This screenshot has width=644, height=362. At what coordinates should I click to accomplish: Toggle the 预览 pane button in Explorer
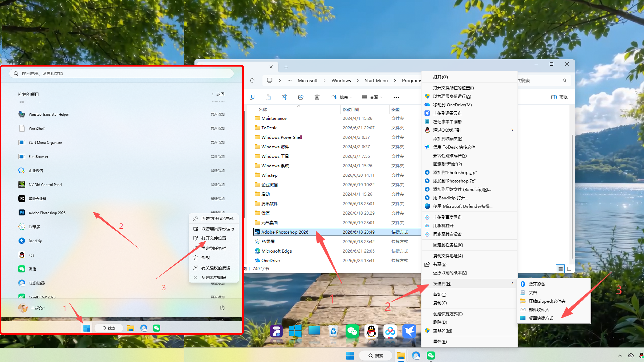pyautogui.click(x=559, y=97)
